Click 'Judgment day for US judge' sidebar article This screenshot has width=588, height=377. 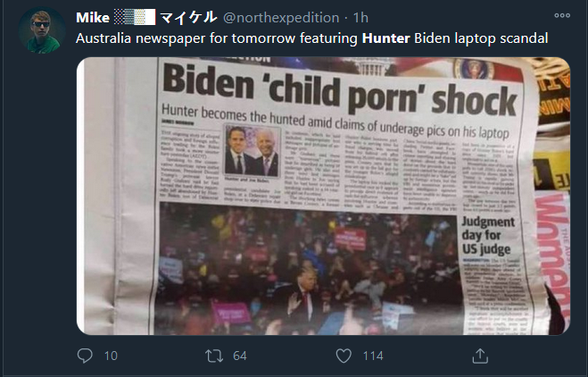point(488,235)
